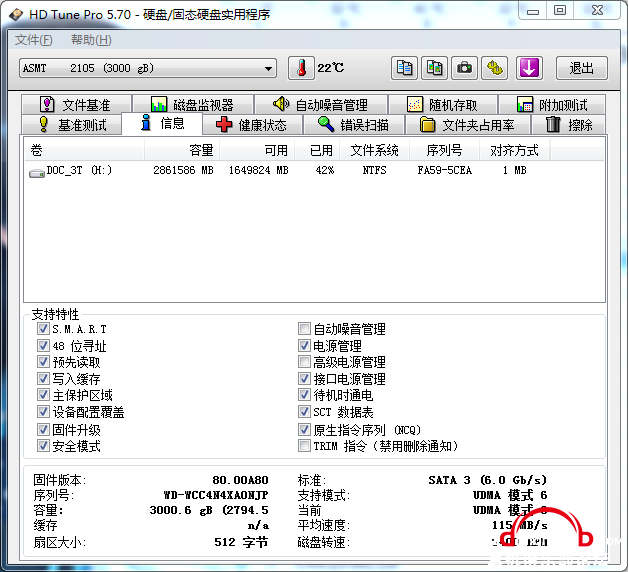This screenshot has width=628, height=572.
Task: Click the 512 字节 sector size value
Action: coord(241,542)
